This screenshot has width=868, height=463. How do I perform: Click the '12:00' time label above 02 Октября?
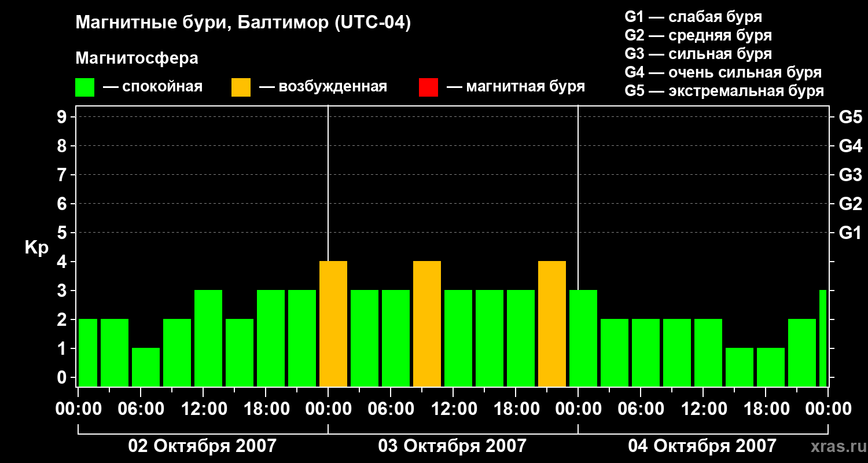(203, 409)
